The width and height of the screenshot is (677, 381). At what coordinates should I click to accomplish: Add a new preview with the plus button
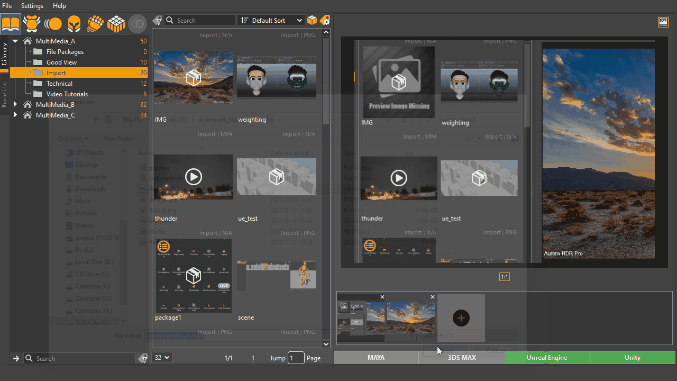pyautogui.click(x=461, y=318)
